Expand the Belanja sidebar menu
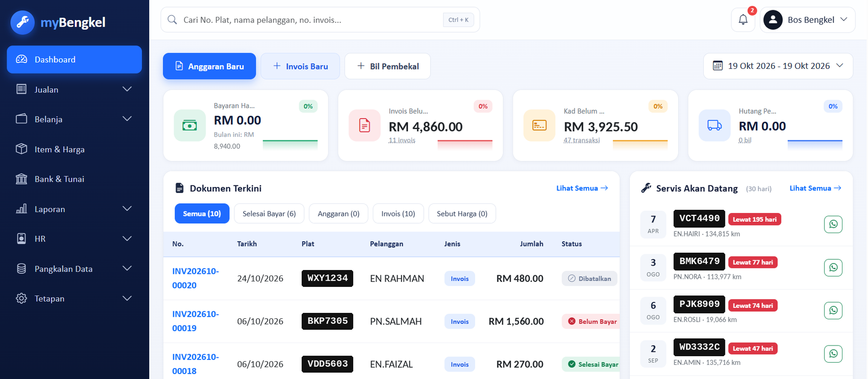The image size is (868, 379). (x=74, y=119)
